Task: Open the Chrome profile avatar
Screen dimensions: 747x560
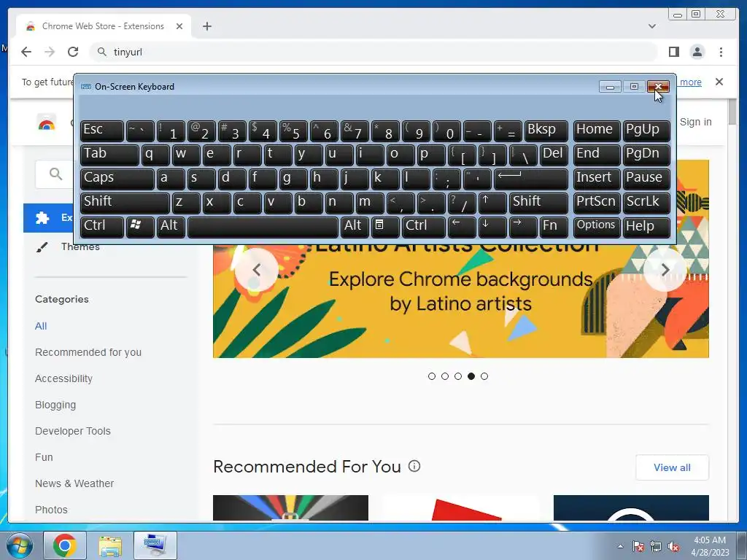Action: point(697,52)
